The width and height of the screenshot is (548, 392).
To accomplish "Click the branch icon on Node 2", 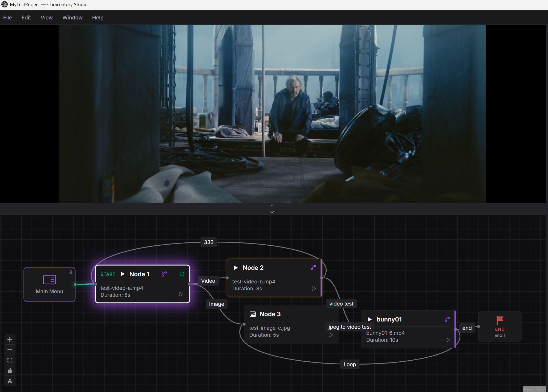I will pos(314,267).
